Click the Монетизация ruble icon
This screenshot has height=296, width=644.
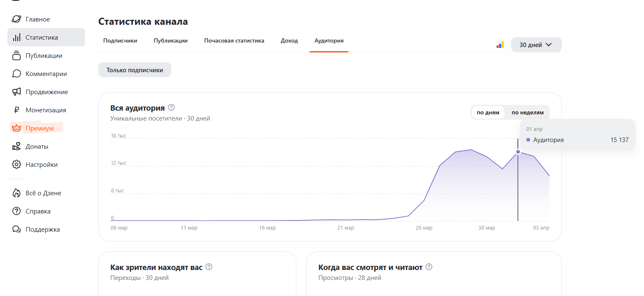click(17, 110)
